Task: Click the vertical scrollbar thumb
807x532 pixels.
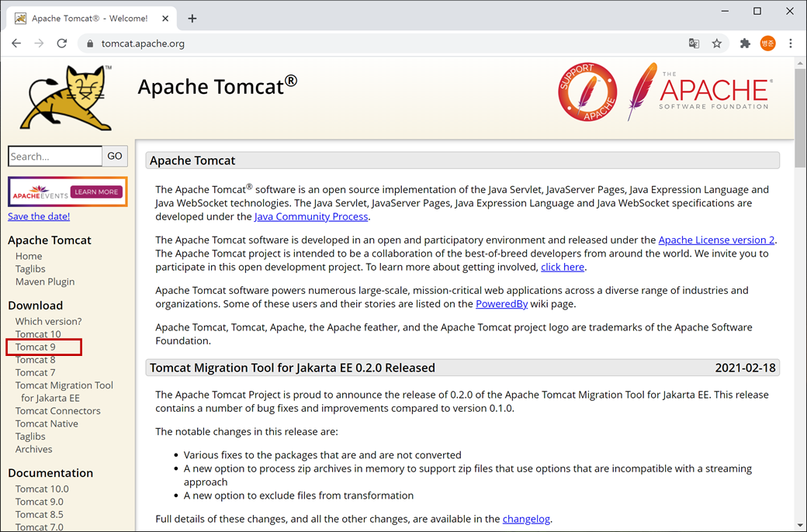Action: (x=800, y=119)
